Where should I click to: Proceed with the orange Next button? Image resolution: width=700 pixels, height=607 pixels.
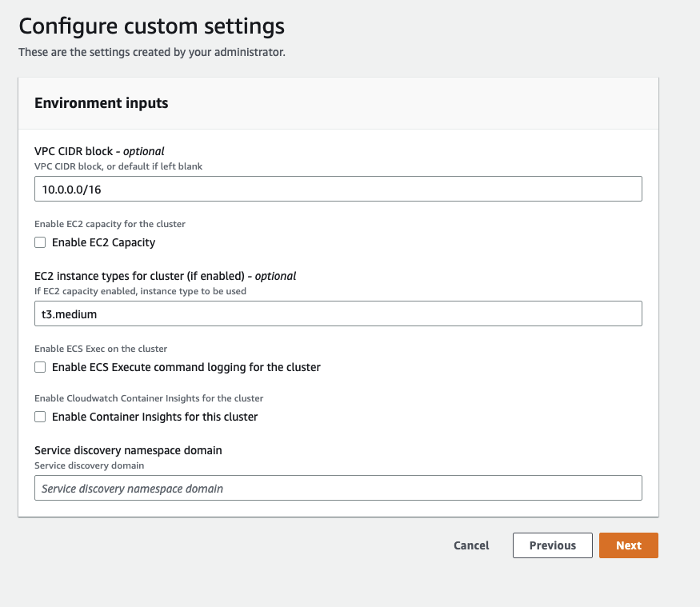(x=628, y=545)
